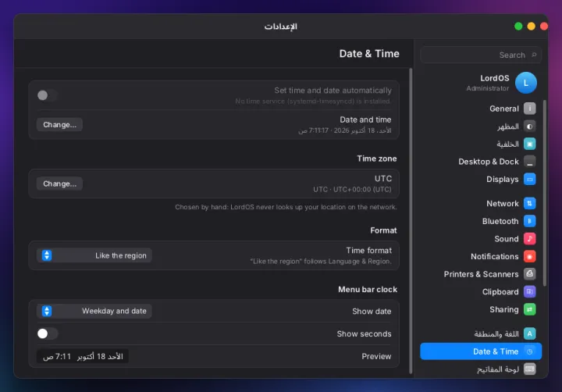Image resolution: width=562 pixels, height=392 pixels.
Task: Open Desktop & Dock icon
Action: point(529,162)
